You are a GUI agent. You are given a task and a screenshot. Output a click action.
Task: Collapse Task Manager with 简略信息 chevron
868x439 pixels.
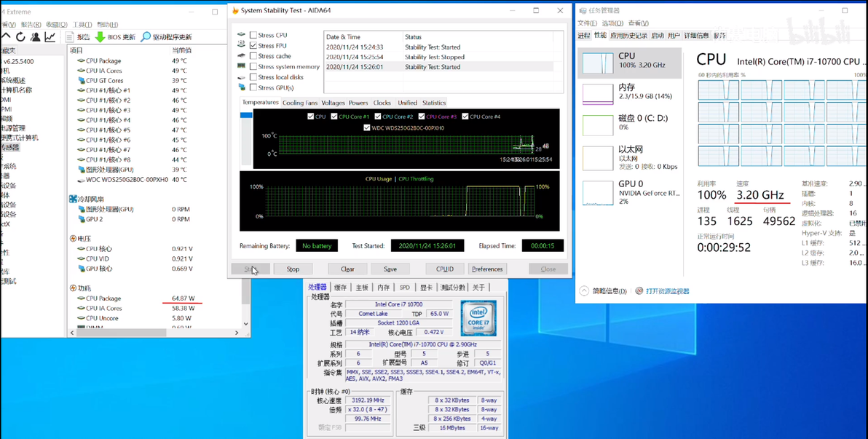coord(584,290)
